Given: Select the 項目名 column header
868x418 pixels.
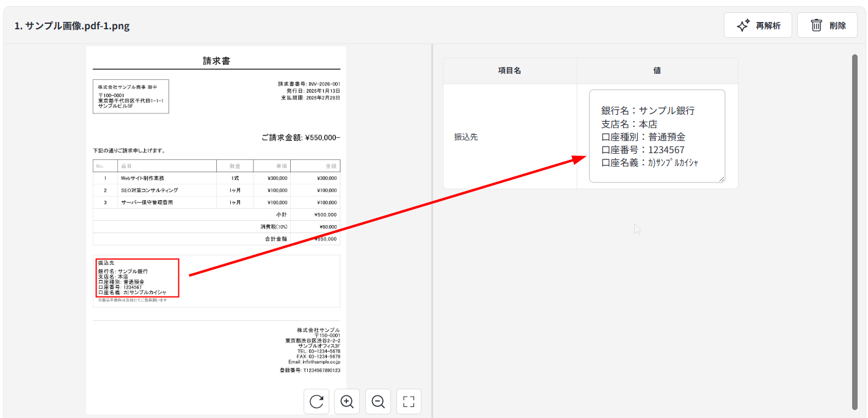Looking at the screenshot, I should click(509, 71).
